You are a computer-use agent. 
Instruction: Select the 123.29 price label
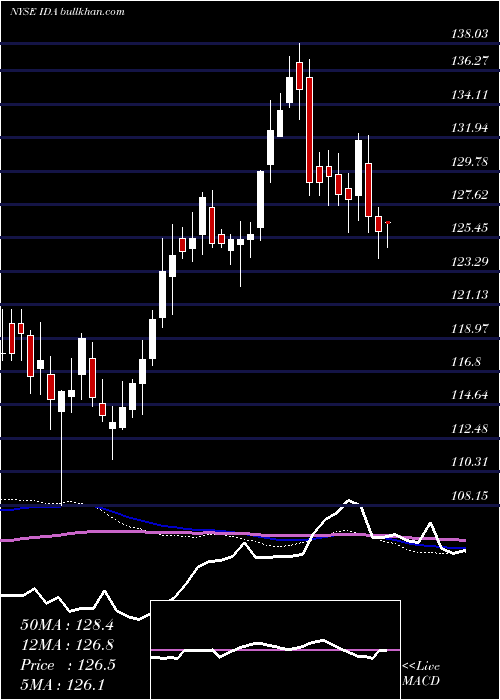pos(470,262)
